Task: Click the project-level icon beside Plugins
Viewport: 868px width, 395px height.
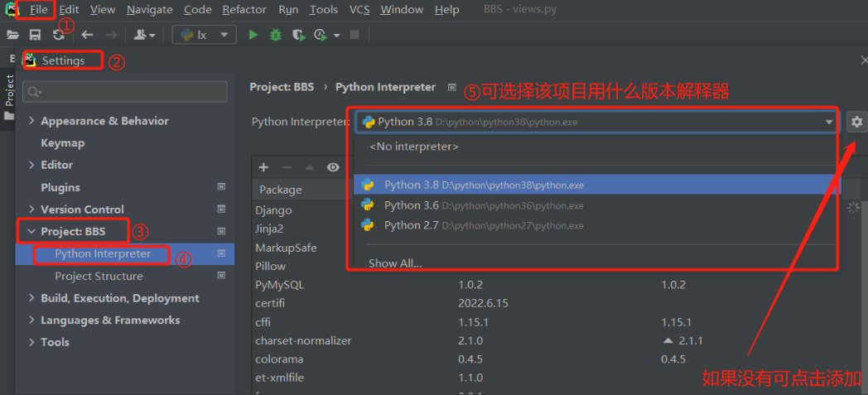Action: (221, 187)
